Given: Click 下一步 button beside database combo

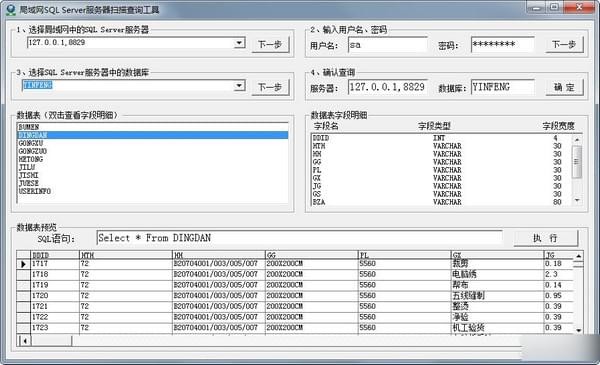Looking at the screenshot, I should pyautogui.click(x=270, y=87).
